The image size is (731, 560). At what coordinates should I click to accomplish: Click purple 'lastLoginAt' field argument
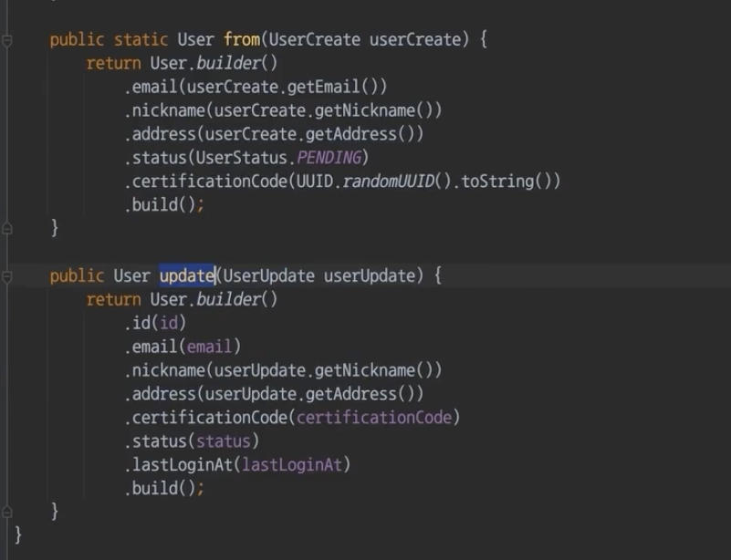pos(291,465)
